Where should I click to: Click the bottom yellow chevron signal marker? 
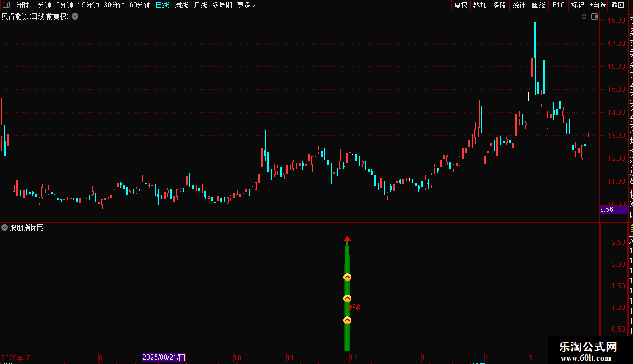[x=347, y=320]
